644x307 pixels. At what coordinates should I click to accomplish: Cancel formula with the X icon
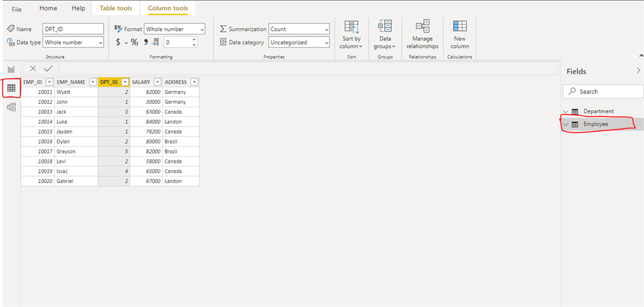[33, 69]
